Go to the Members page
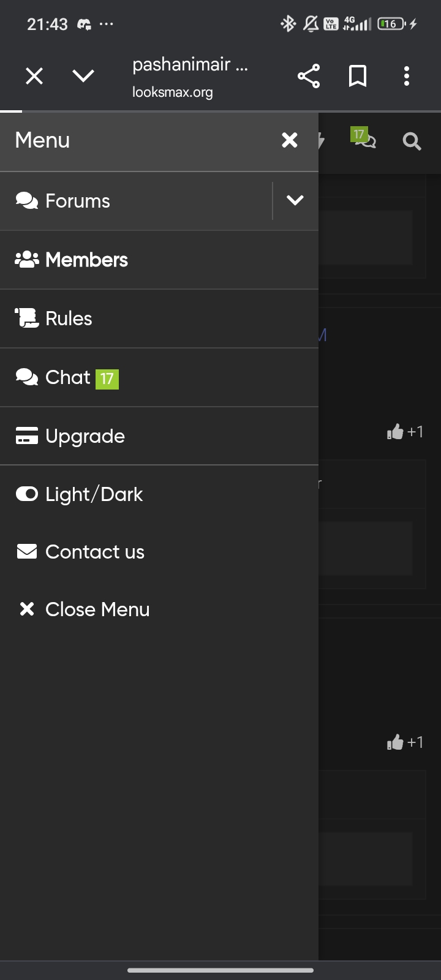441x980 pixels. (x=86, y=260)
